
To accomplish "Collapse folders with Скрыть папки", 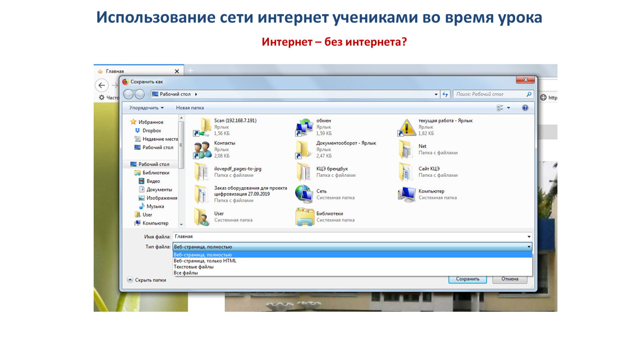I will tap(150, 280).
